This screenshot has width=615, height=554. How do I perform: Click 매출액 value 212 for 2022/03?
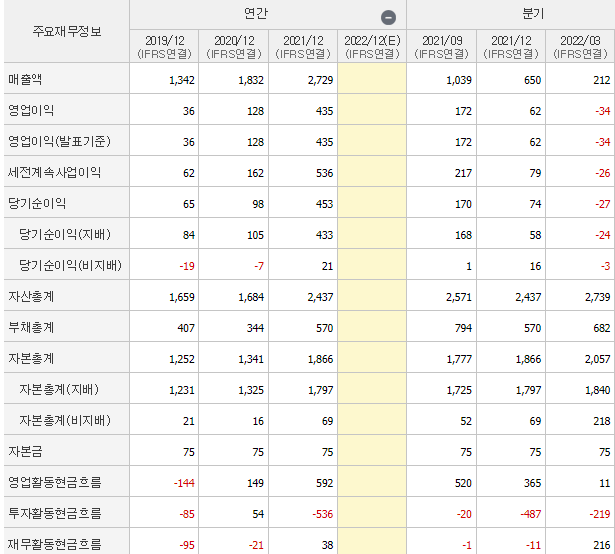(602, 80)
